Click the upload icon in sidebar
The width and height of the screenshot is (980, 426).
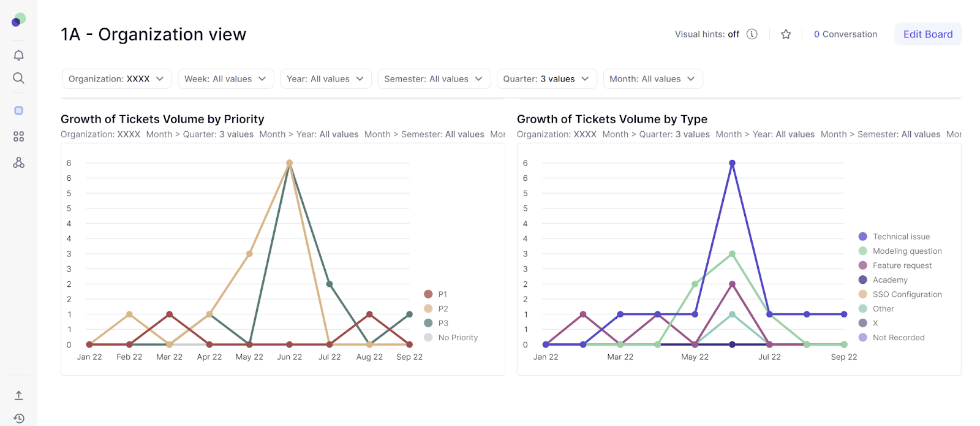[19, 395]
